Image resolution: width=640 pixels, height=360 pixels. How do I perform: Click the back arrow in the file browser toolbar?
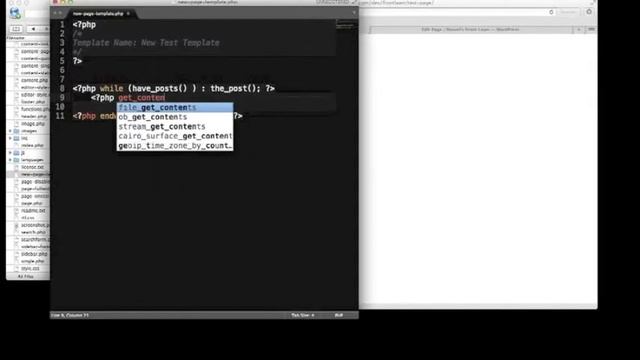click(x=33, y=29)
